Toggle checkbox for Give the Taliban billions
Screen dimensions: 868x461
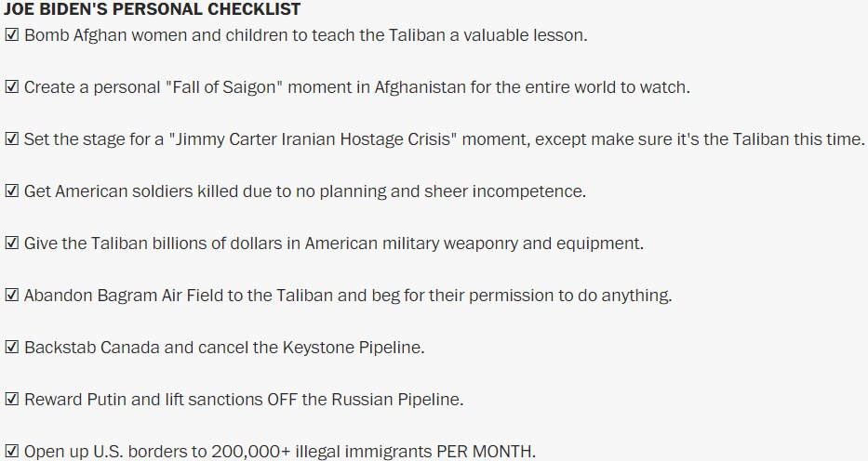tap(12, 244)
